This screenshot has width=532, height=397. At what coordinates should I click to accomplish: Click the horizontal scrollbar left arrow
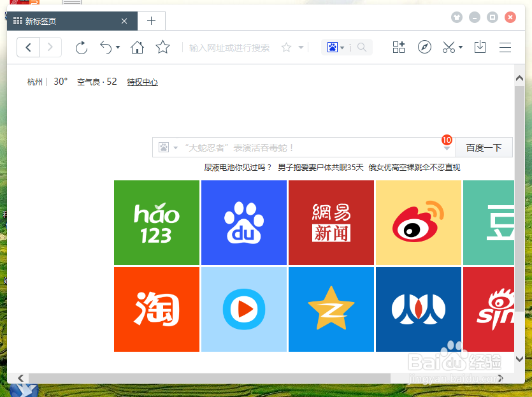pyautogui.click(x=20, y=378)
